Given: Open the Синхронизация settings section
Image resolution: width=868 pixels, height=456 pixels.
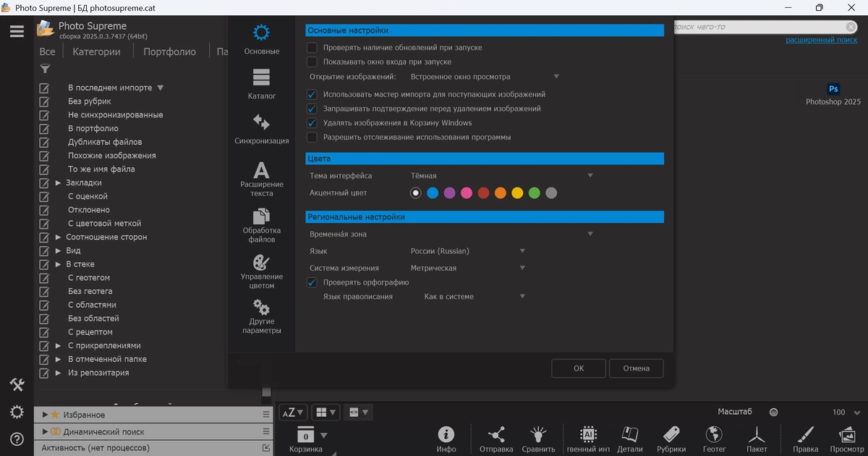Looking at the screenshot, I should click(261, 129).
